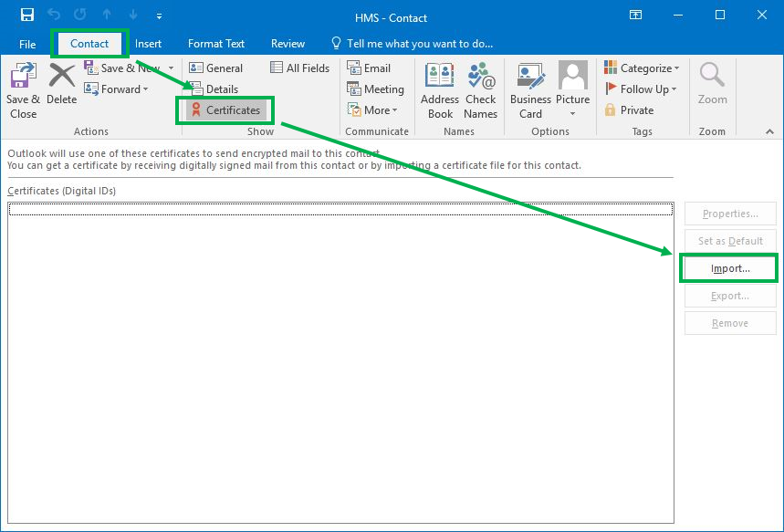Expand the Save & New dropdown

170,67
